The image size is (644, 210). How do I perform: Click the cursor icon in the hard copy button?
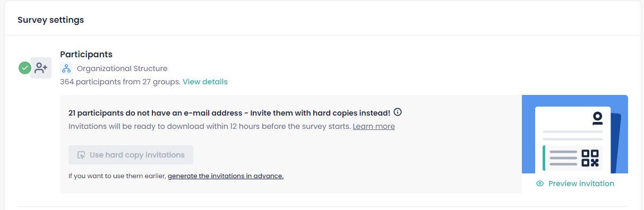tap(81, 155)
